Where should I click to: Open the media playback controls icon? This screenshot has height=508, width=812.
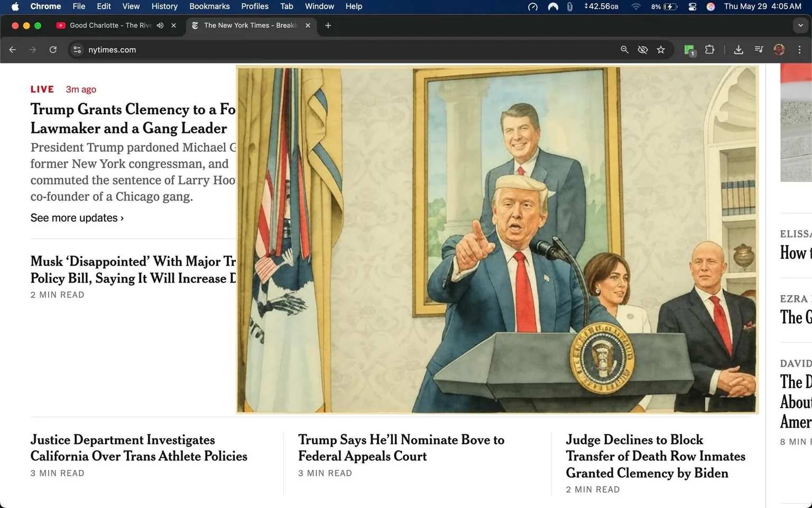point(759,49)
